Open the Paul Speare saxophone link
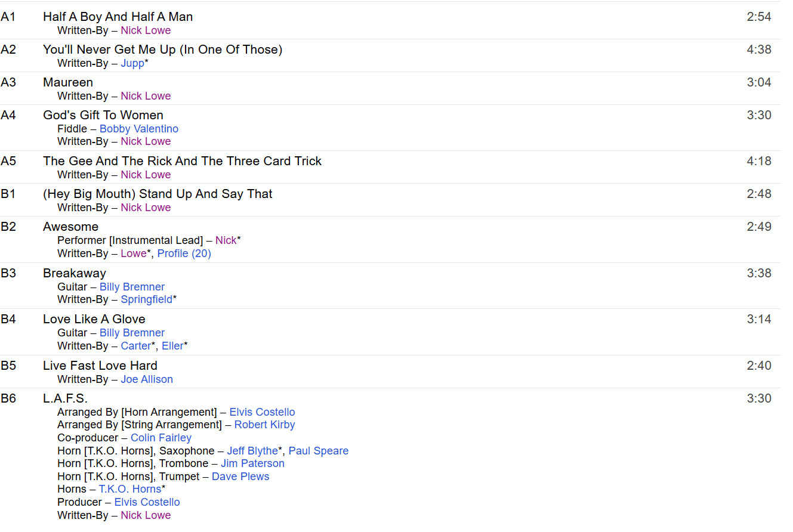Image resolution: width=793 pixels, height=532 pixels. 319,451
